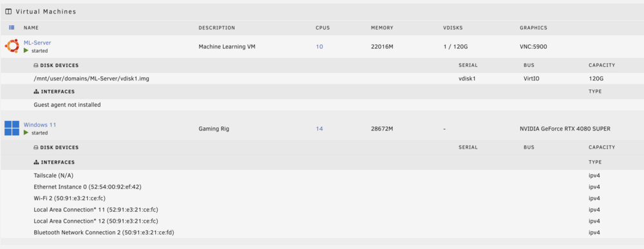644x249 pixels.
Task: Toggle the list view icon beside NAME
Action: point(12,28)
